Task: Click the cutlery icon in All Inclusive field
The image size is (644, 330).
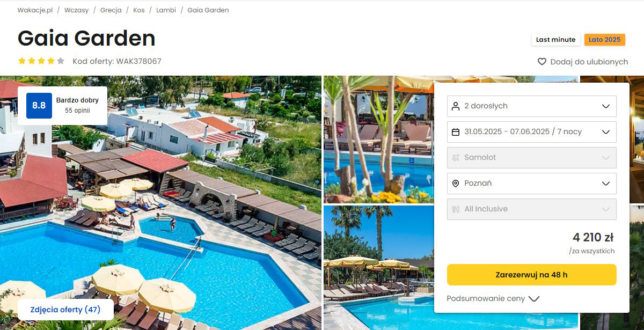Action: pos(456,209)
